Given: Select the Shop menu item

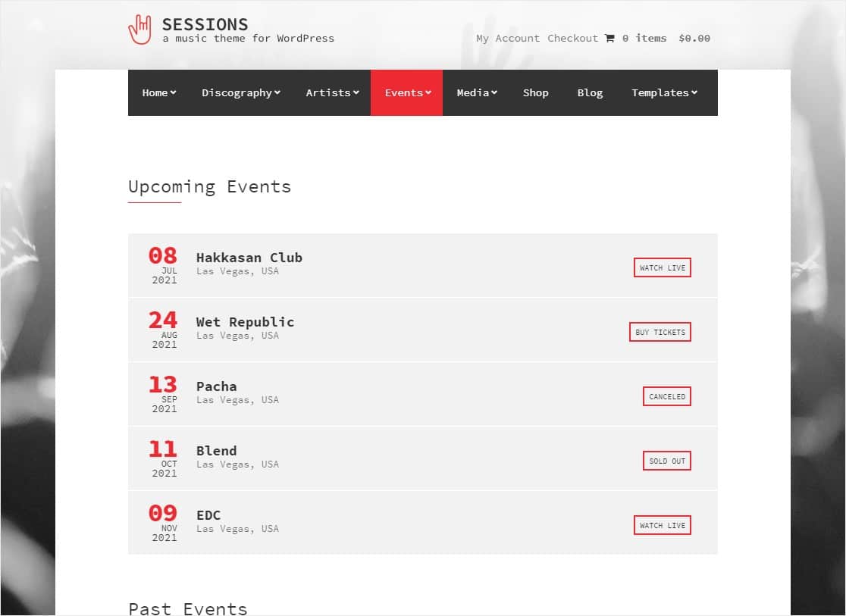Looking at the screenshot, I should 535,92.
